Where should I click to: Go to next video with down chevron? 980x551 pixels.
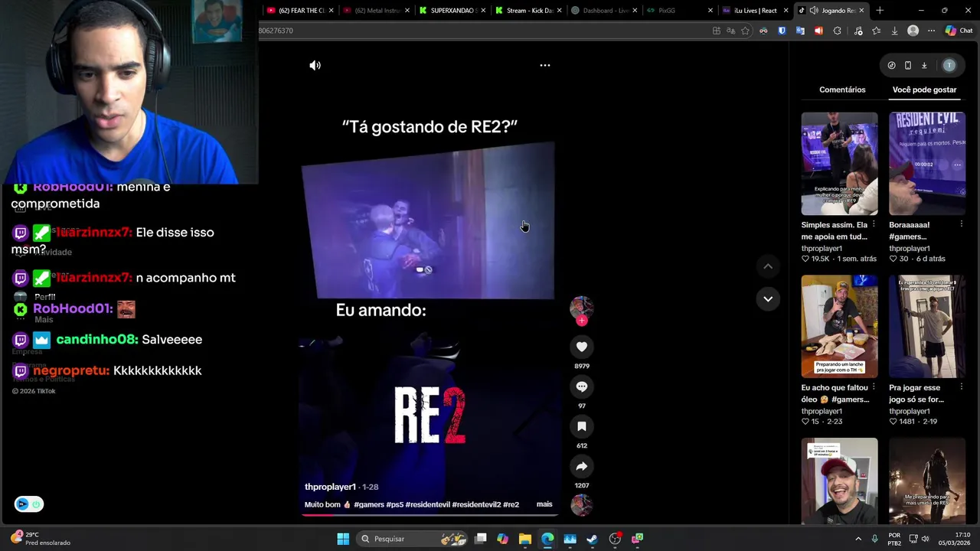point(768,298)
